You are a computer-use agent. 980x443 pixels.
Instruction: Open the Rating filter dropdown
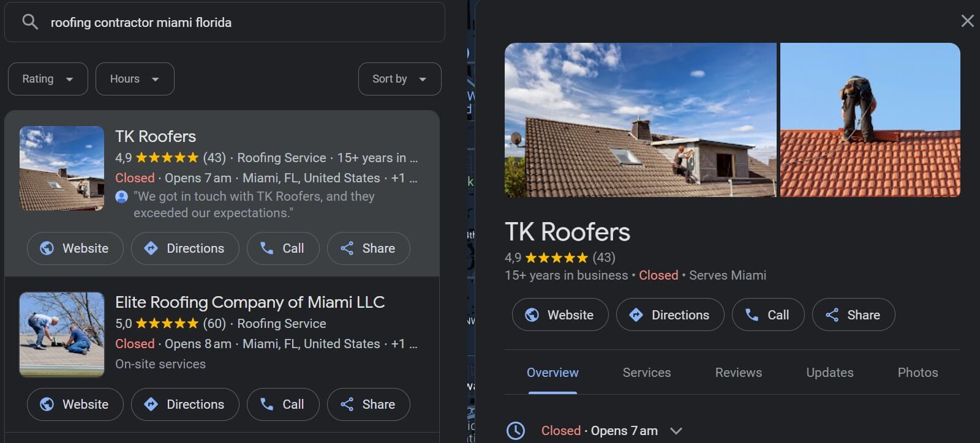click(x=48, y=79)
